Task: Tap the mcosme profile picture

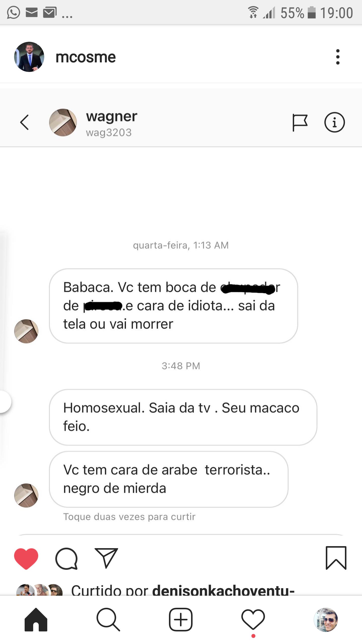Action: (x=29, y=57)
